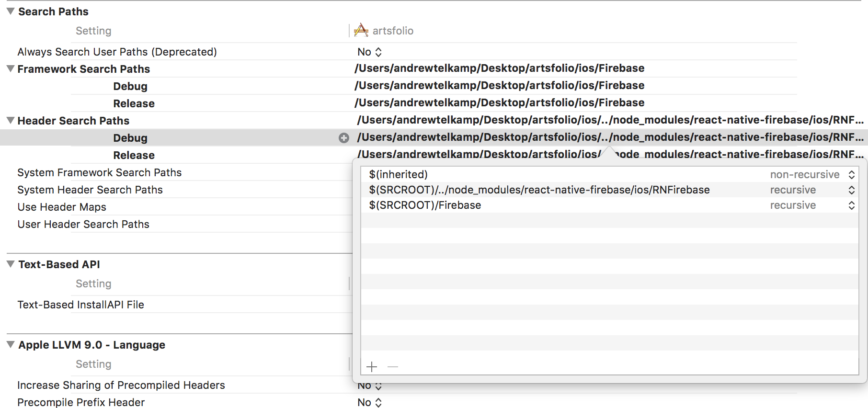Select Release under Framework Search Paths

tap(134, 103)
